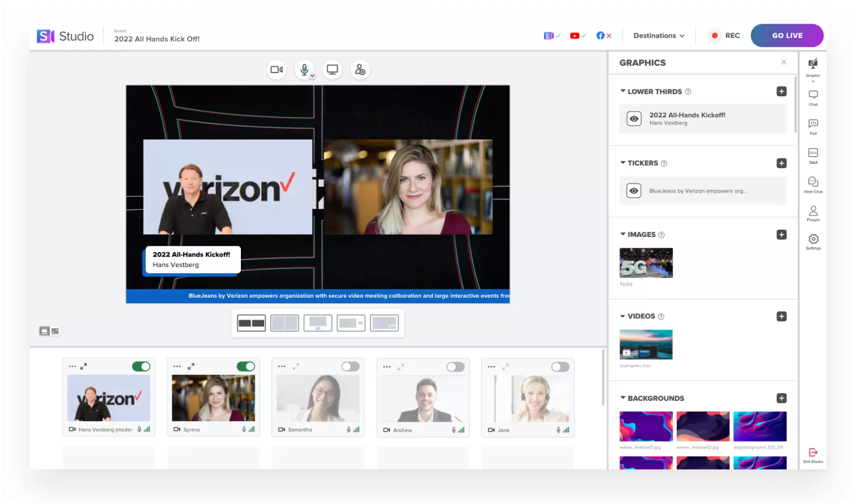Add a new background

point(781,398)
